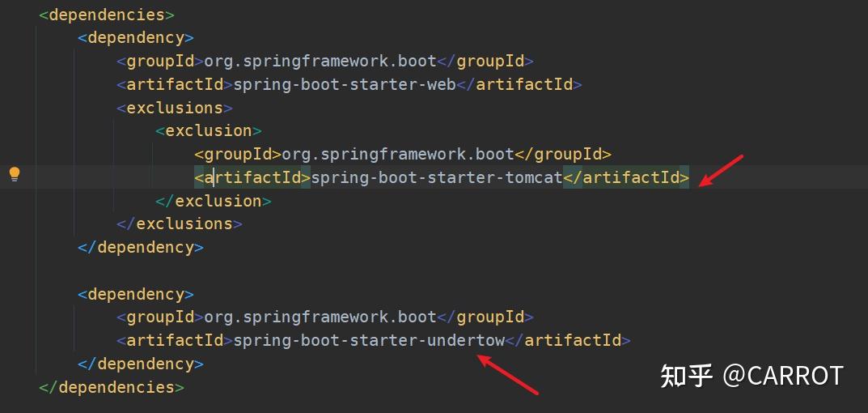Click the highlighted closing </artifactId> tag on tomcat line

(x=626, y=177)
